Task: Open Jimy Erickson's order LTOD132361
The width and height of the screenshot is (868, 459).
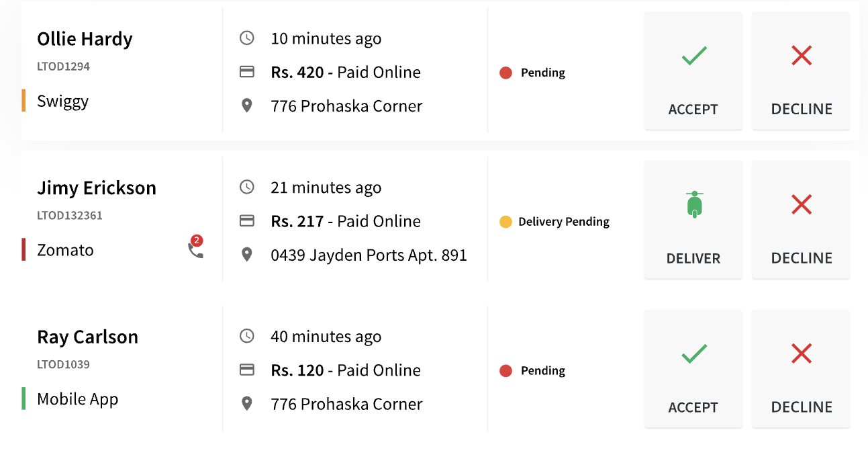Action: (70, 216)
